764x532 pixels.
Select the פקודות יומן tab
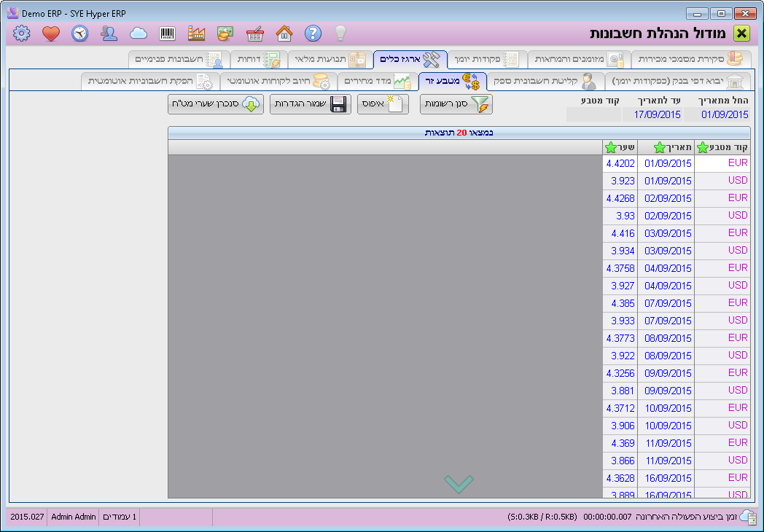click(485, 58)
